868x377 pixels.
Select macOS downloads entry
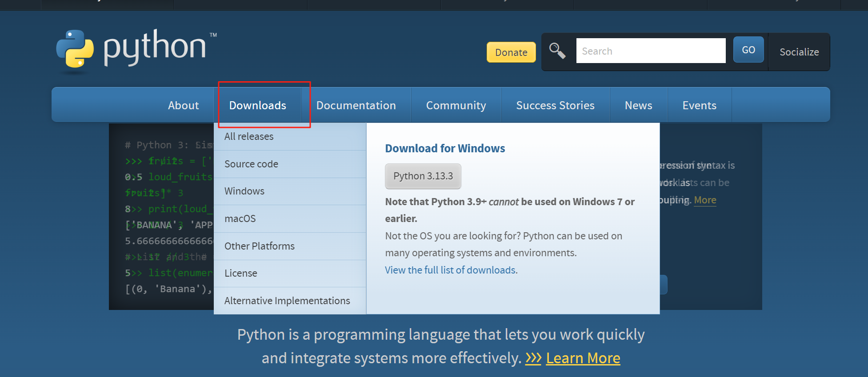[x=240, y=218]
